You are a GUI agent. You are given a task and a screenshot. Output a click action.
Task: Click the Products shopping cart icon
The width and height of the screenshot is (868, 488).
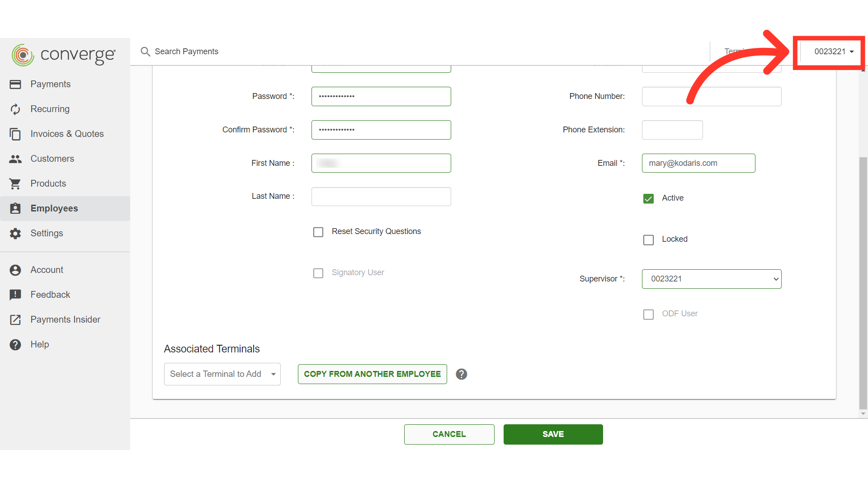[15, 184]
